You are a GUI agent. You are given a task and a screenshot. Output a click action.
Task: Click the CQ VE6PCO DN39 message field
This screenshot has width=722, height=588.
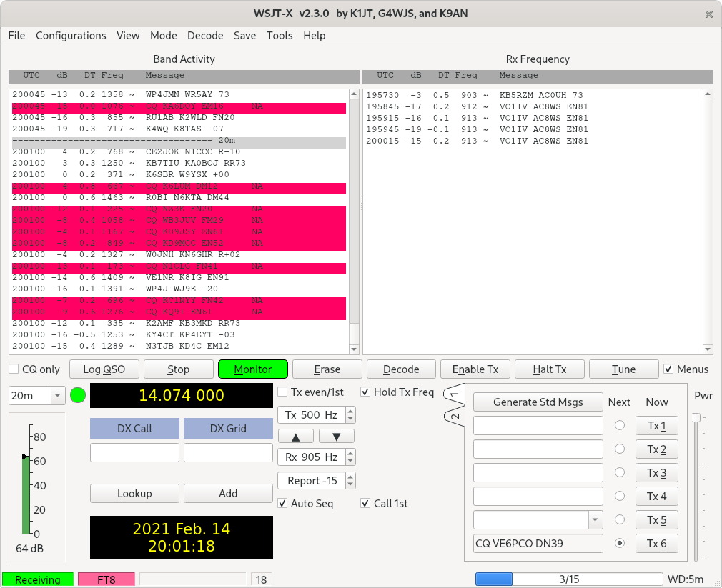point(538,544)
